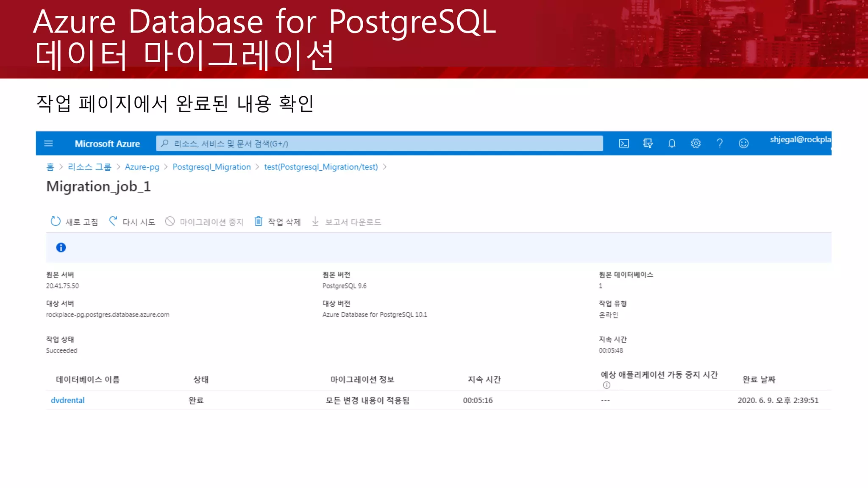The height and width of the screenshot is (488, 868).
Task: Select the 00:05:16 table duration cell
Action: point(478,400)
